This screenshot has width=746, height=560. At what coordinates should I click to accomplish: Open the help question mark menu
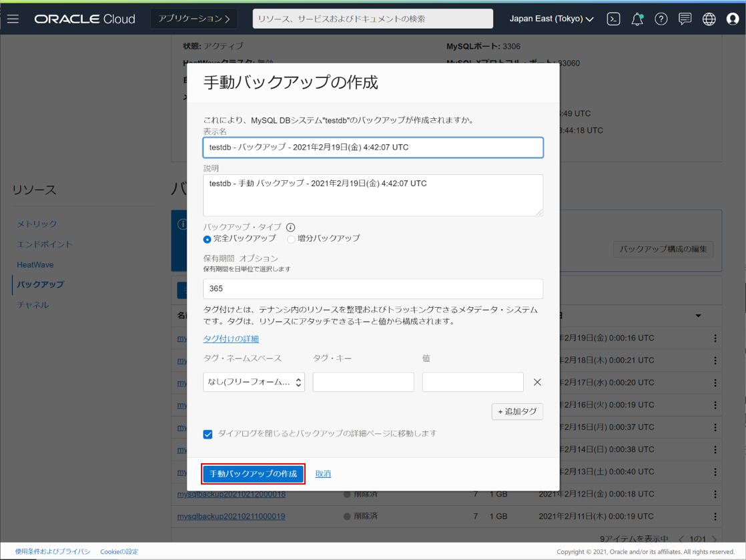point(661,19)
